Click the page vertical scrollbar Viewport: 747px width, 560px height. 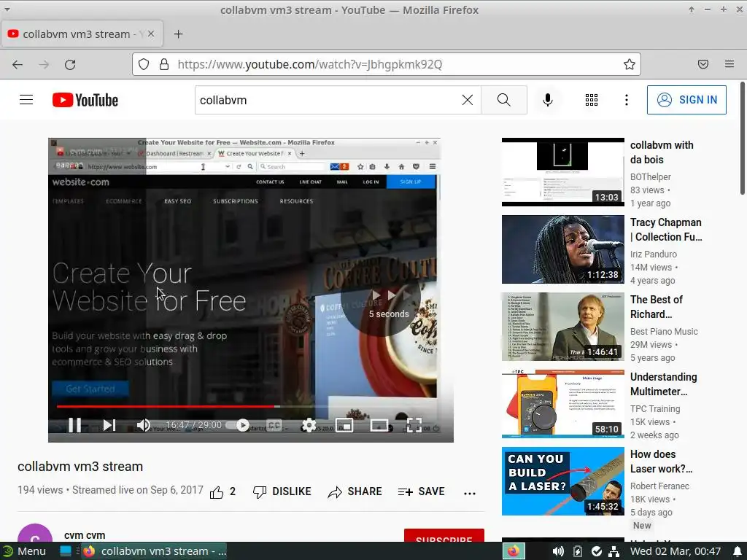point(742,138)
